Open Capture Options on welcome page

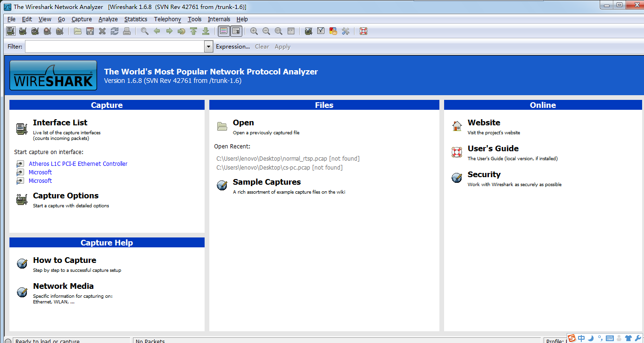66,196
